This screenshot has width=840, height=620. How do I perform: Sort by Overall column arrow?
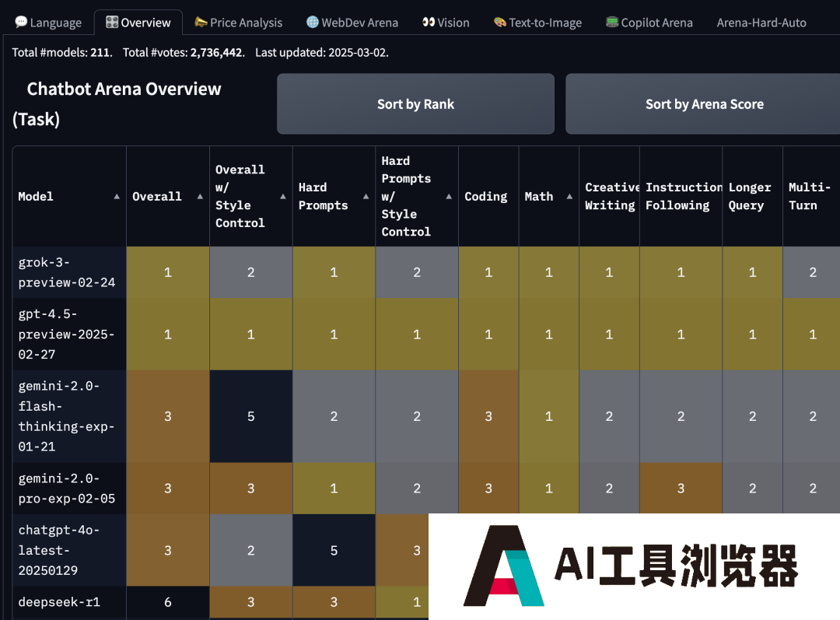tap(200, 197)
